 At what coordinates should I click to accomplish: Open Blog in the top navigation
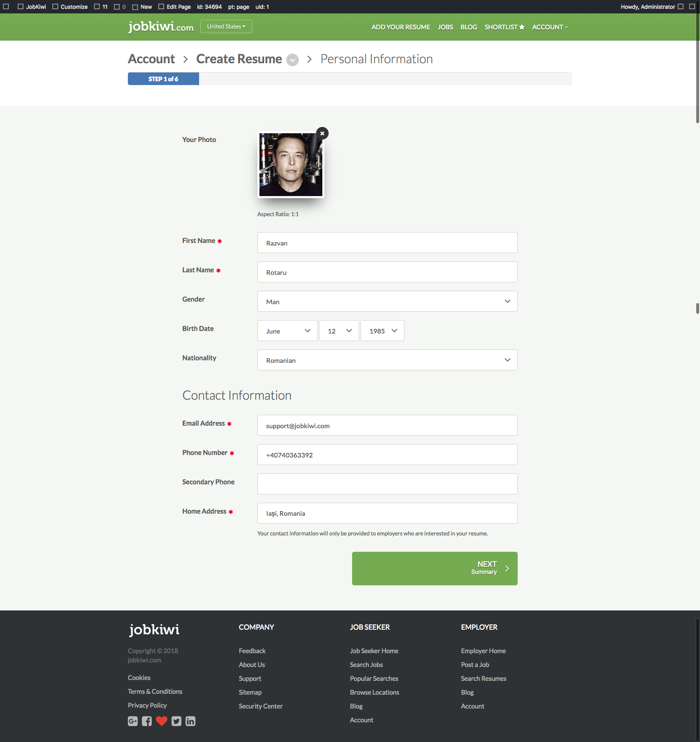click(x=469, y=27)
